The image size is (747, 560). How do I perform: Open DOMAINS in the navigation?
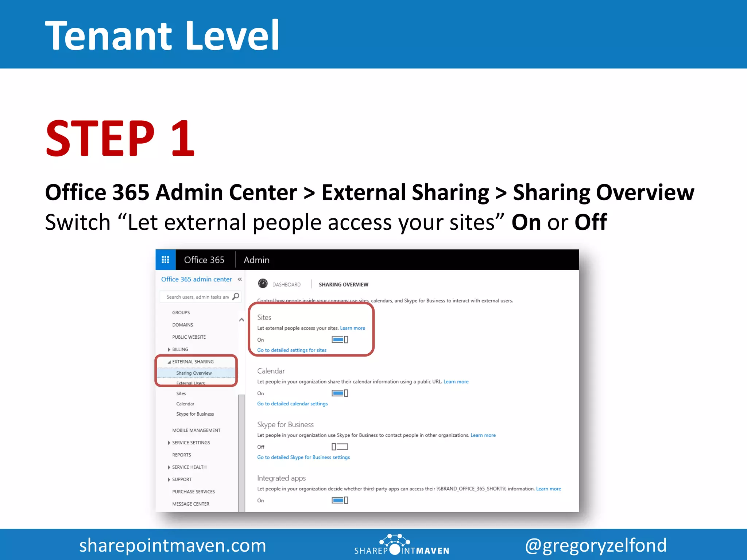[183, 325]
